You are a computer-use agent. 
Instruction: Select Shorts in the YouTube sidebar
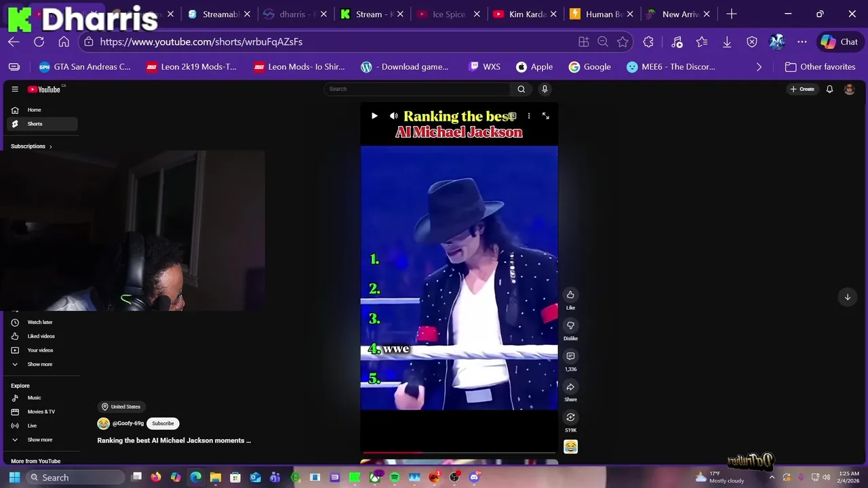pos(42,124)
